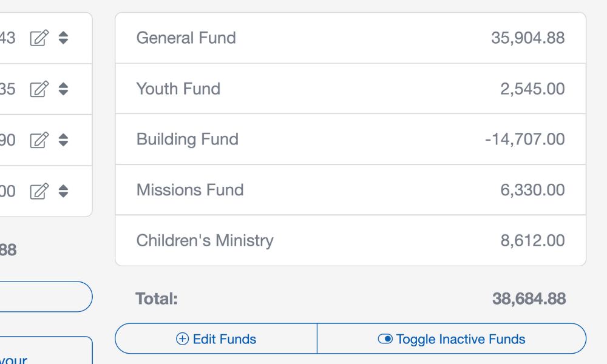Click edit pencil icon in the row ending 90
This screenshot has height=364, width=607.
pyautogui.click(x=39, y=140)
